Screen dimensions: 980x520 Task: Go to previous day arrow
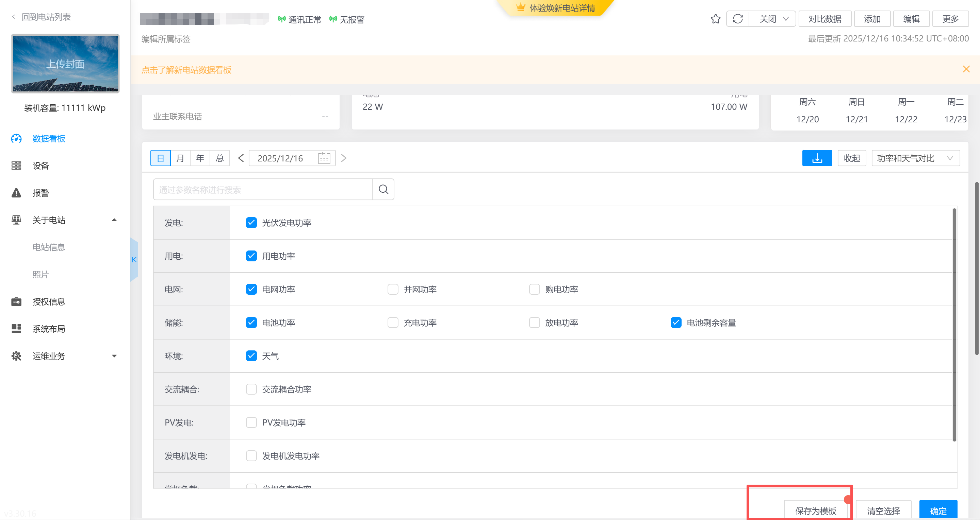pos(241,158)
